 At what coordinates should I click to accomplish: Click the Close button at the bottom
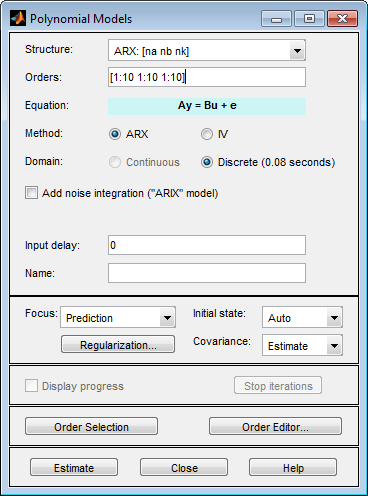point(184,467)
